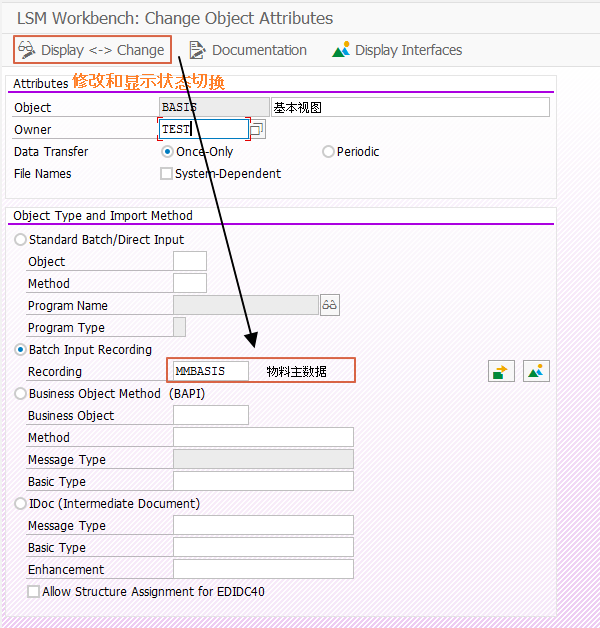The width and height of the screenshot is (600, 628).
Task: Click the recordings overview arrow icon
Action: (x=501, y=371)
